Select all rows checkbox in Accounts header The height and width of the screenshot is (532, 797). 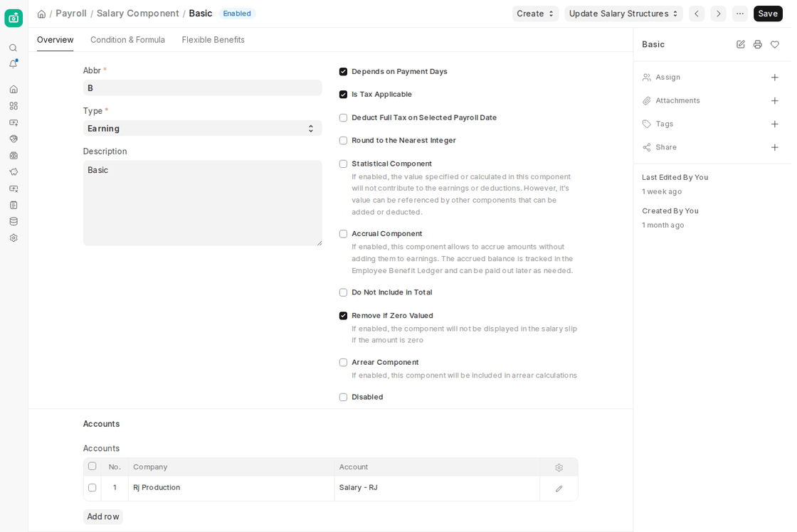click(92, 466)
